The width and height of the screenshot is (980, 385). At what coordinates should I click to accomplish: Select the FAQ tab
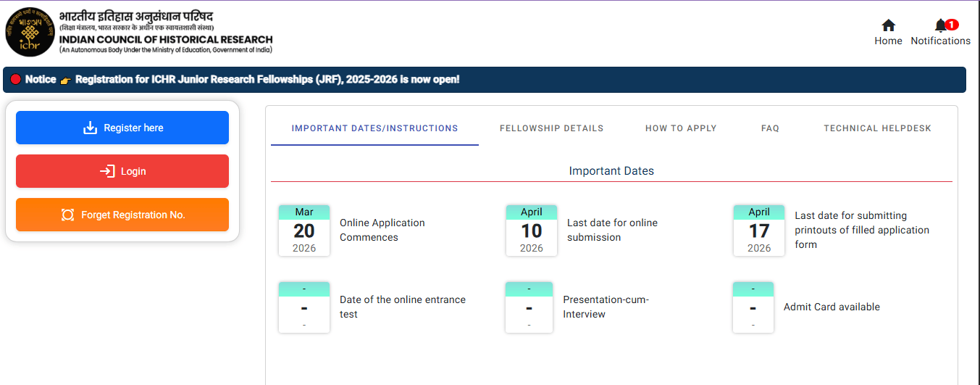[x=770, y=128]
